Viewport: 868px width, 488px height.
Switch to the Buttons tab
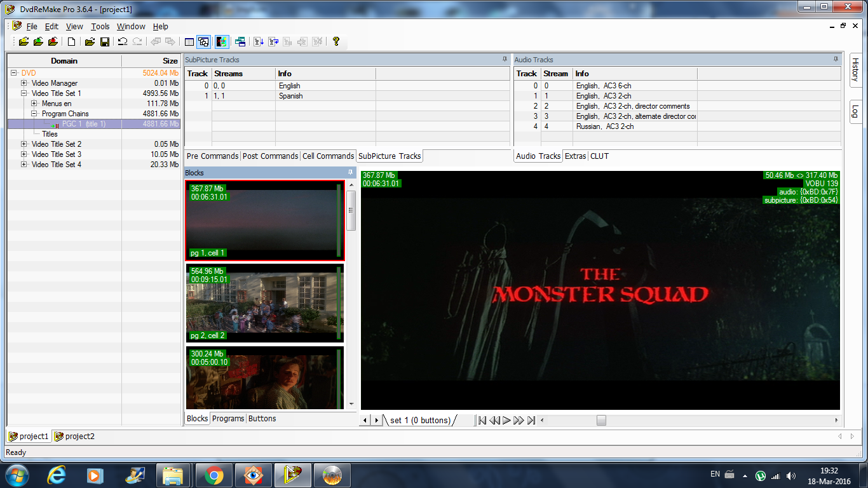262,419
